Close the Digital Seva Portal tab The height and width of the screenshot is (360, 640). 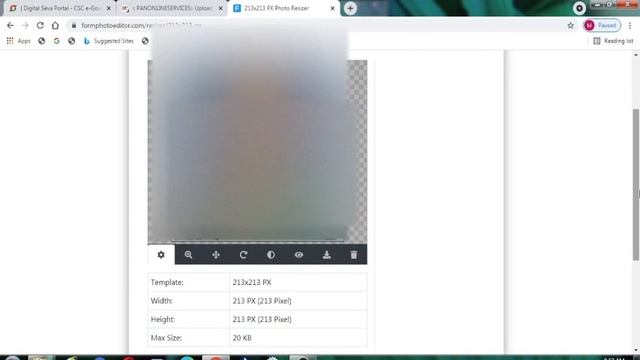[x=109, y=8]
